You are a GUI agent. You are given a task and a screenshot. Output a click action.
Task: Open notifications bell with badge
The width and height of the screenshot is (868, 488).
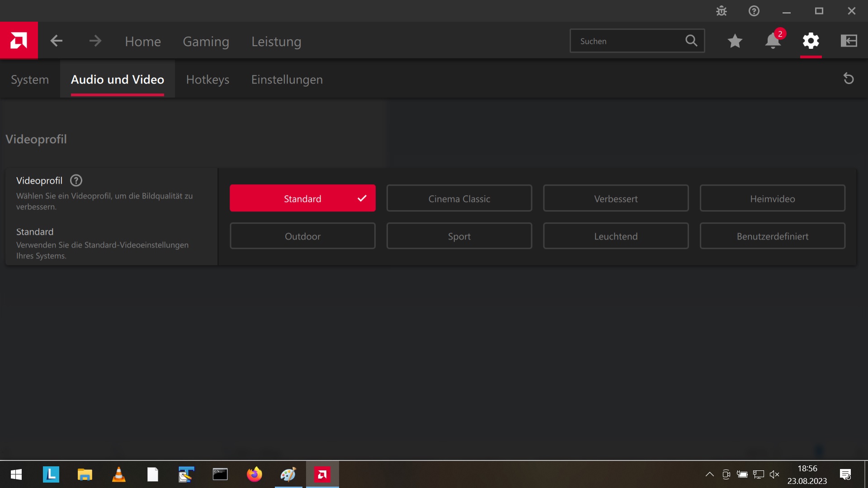click(x=773, y=41)
